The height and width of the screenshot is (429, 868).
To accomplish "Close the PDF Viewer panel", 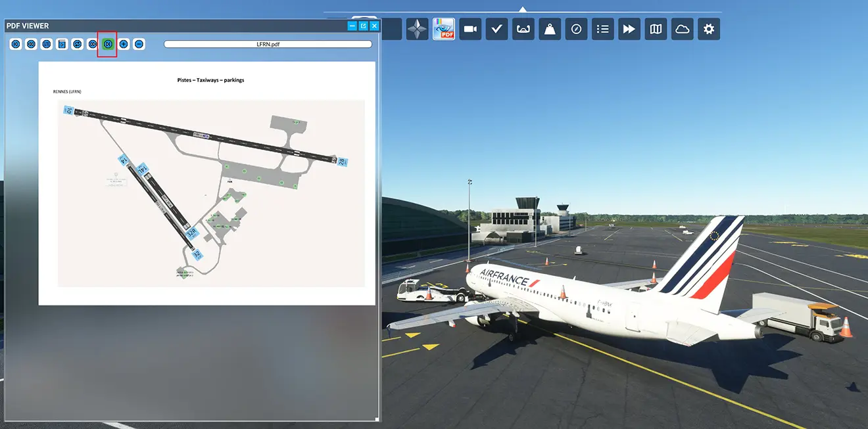I will (374, 26).
